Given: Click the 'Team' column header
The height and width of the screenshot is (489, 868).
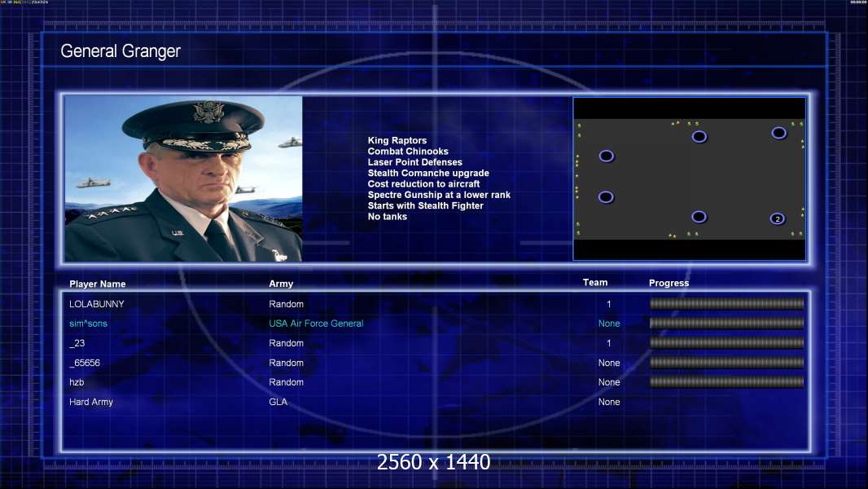Looking at the screenshot, I should (x=595, y=283).
